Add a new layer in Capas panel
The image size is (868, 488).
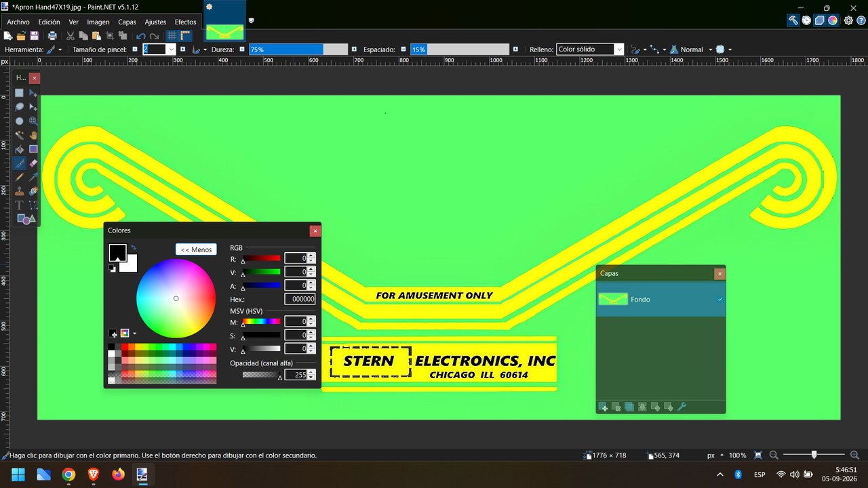tap(603, 407)
